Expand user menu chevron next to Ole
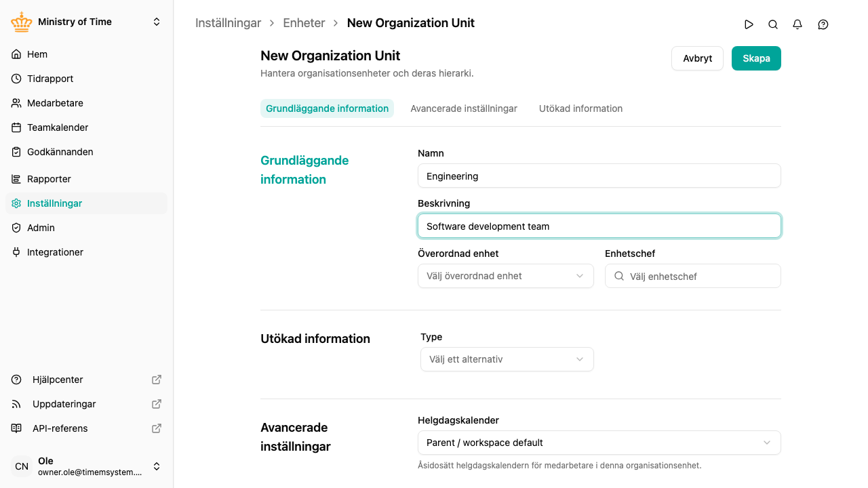Viewport: 868px width, 488px height. tap(157, 466)
